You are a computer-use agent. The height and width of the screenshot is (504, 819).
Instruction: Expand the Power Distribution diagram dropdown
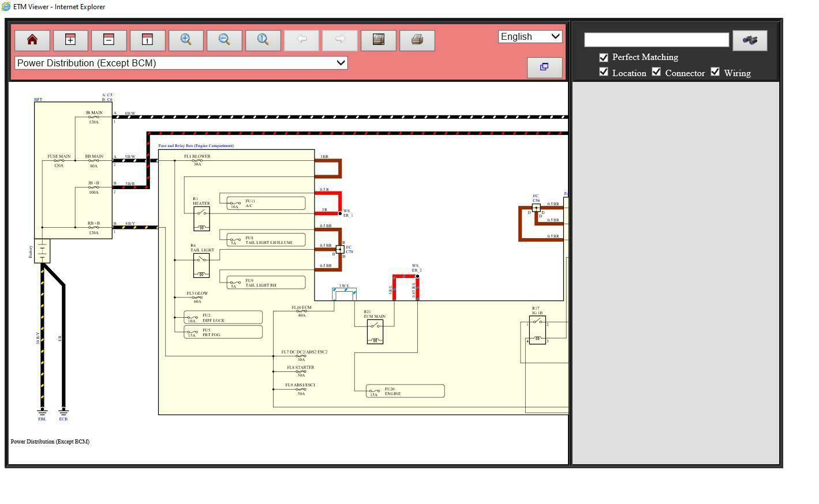[x=181, y=63]
